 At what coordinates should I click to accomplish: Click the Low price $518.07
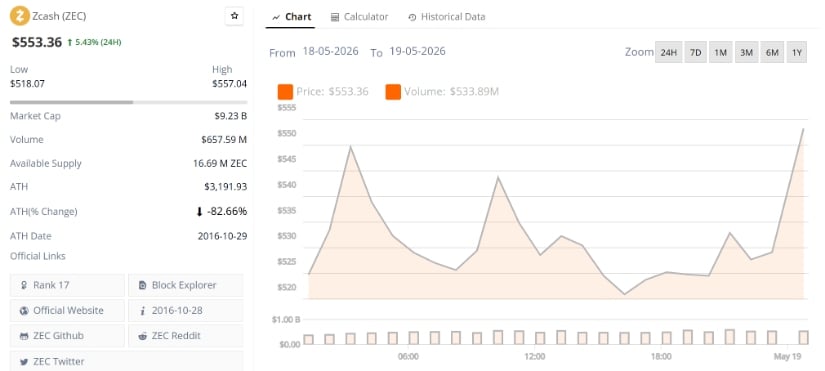point(27,83)
